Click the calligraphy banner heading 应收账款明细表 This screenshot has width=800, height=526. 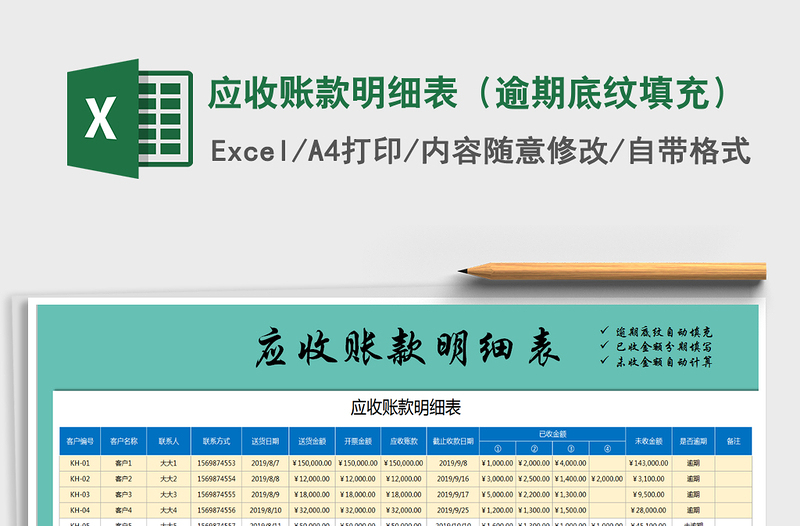click(x=407, y=348)
